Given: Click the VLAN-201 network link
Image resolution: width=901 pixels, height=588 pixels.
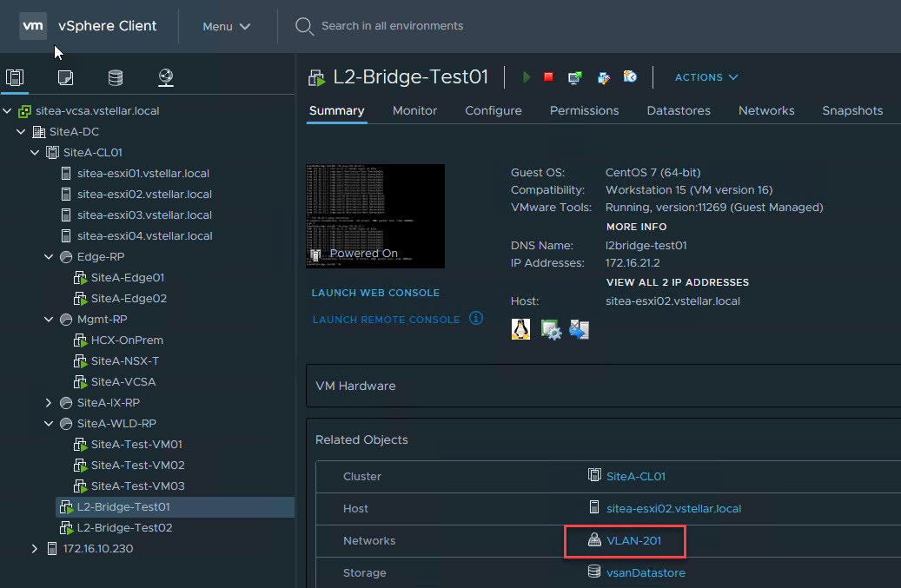Looking at the screenshot, I should [x=633, y=541].
